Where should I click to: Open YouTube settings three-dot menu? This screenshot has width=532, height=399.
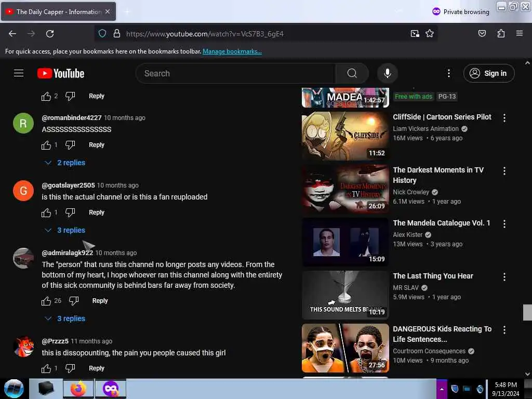pyautogui.click(x=448, y=73)
